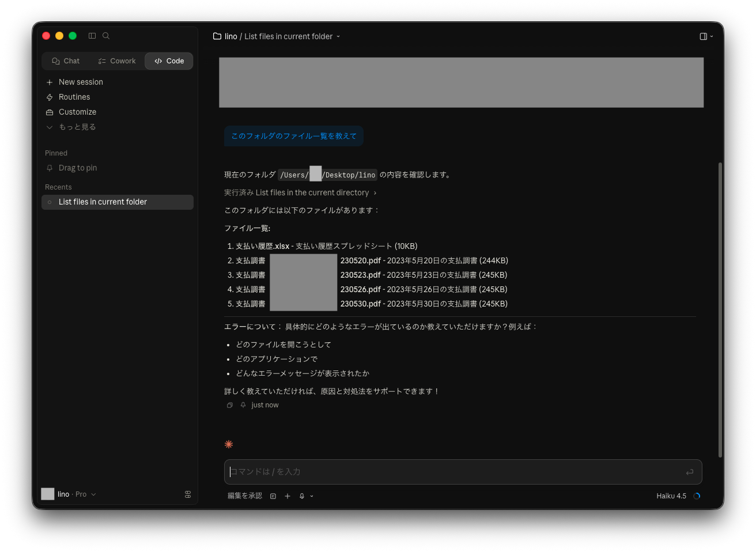756x552 pixels.
Task: Click the どのファイルを開こうとして bullet item
Action: (x=283, y=345)
